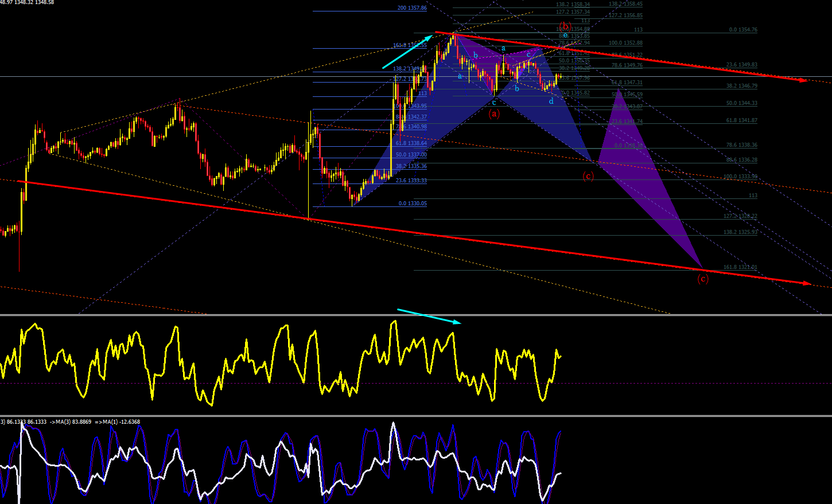Select the "138.2 1325.93" extension label

pyautogui.click(x=740, y=232)
